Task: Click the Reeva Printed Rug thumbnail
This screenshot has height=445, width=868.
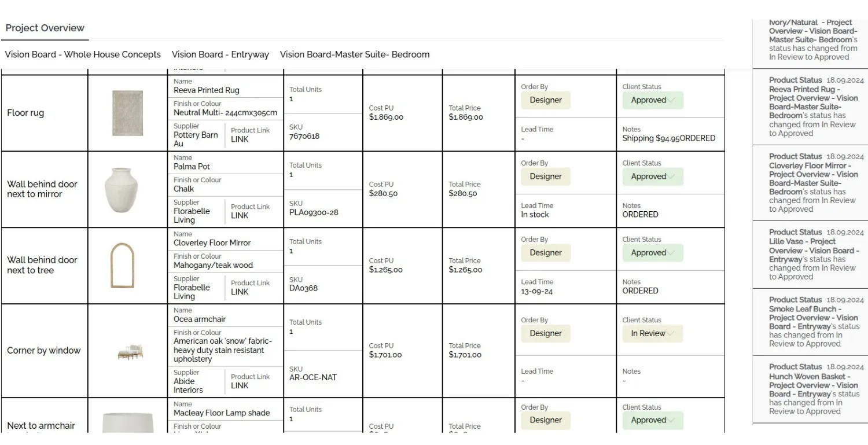Action: [127, 113]
